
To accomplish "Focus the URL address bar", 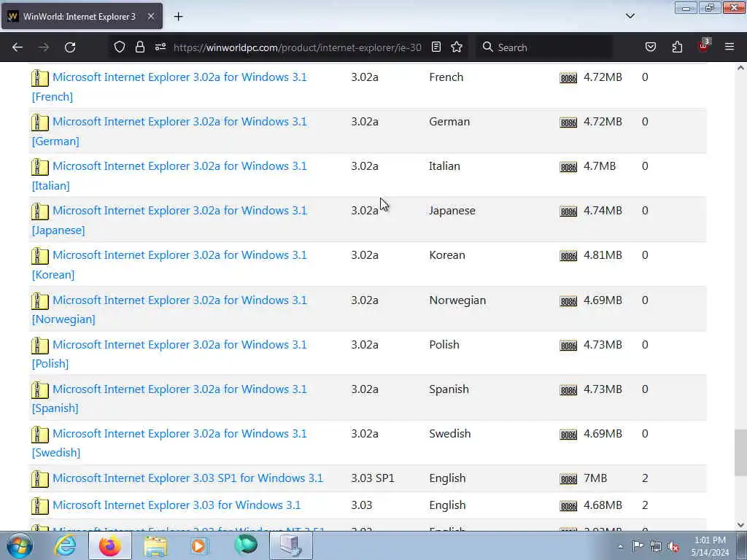I will click(x=297, y=47).
